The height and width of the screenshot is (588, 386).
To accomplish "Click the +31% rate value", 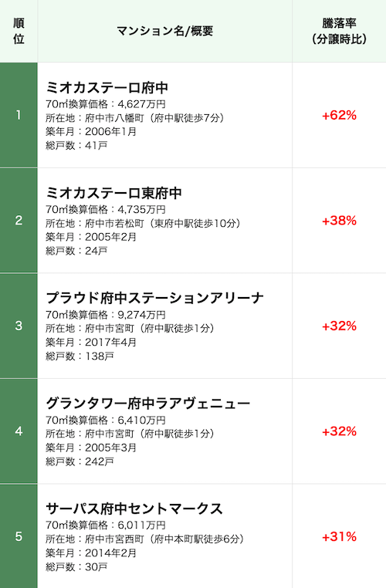I will (339, 537).
